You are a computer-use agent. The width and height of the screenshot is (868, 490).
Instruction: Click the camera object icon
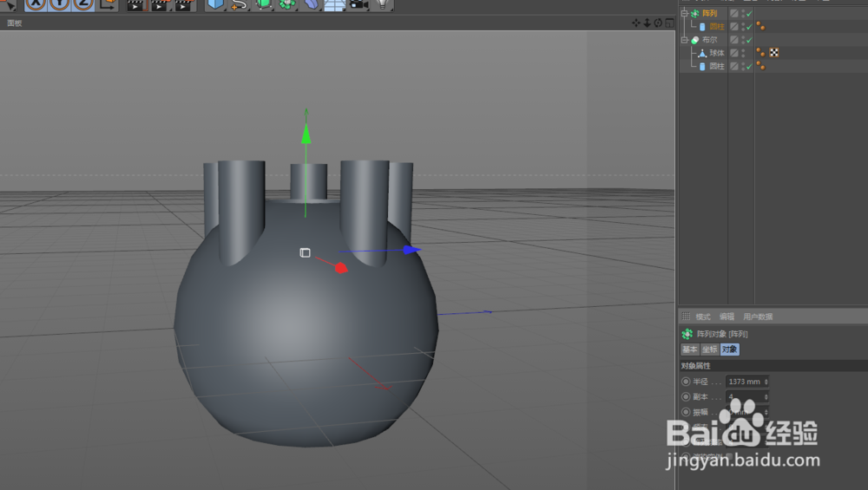point(358,4)
